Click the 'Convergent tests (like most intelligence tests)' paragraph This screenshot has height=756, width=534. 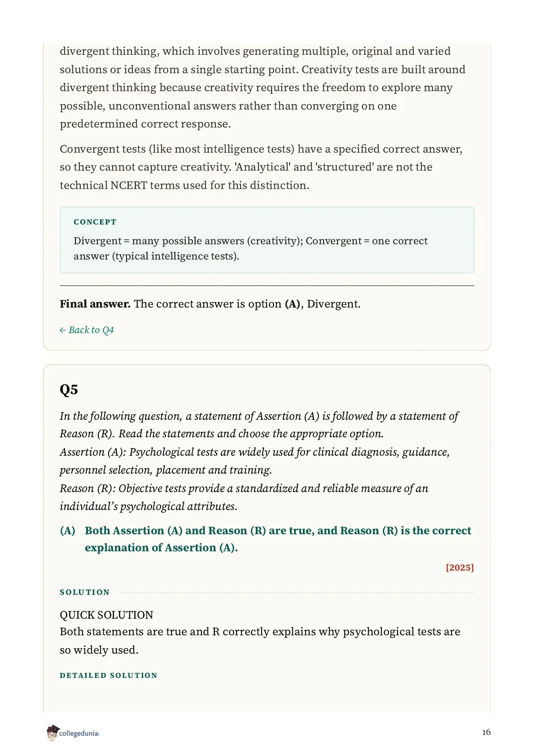pyautogui.click(x=261, y=167)
